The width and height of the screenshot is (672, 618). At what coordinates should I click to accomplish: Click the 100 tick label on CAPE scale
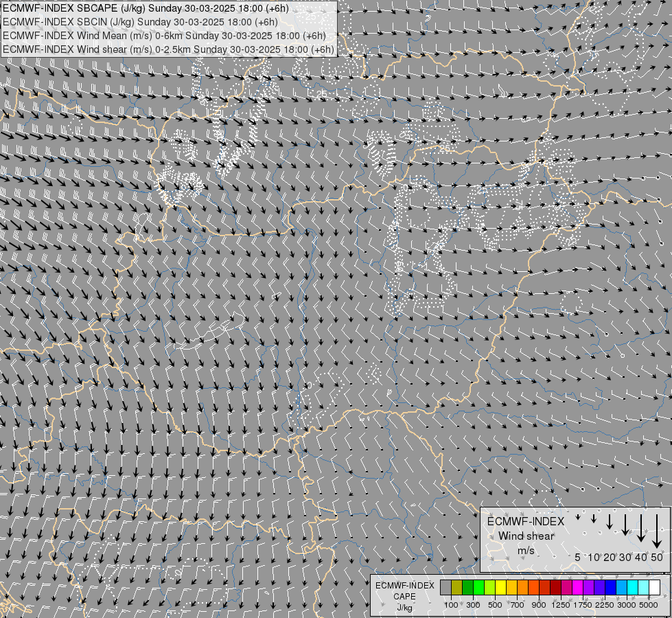451,605
